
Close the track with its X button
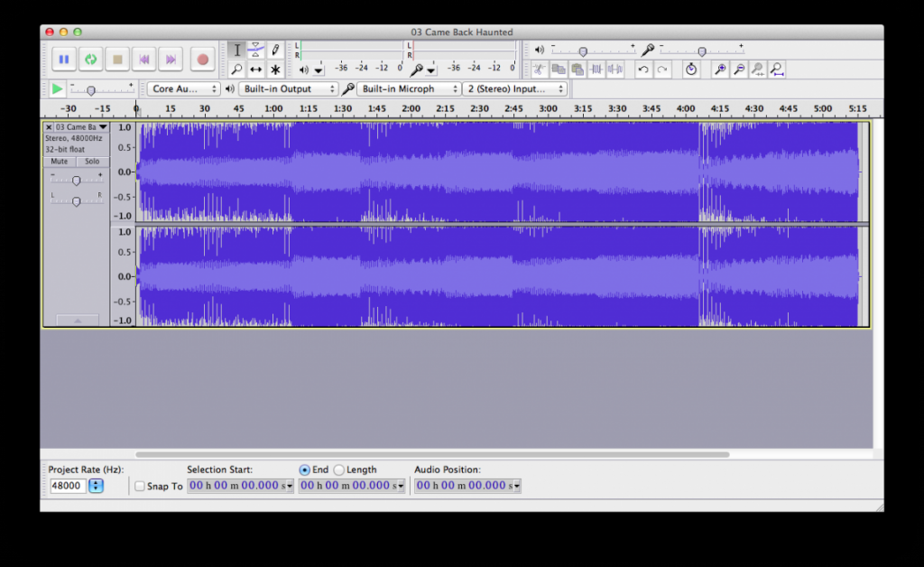(49, 126)
